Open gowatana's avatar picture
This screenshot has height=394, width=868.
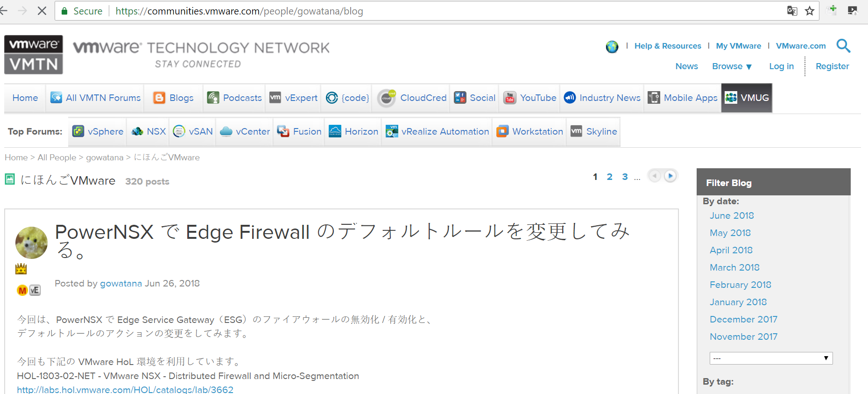coord(31,243)
